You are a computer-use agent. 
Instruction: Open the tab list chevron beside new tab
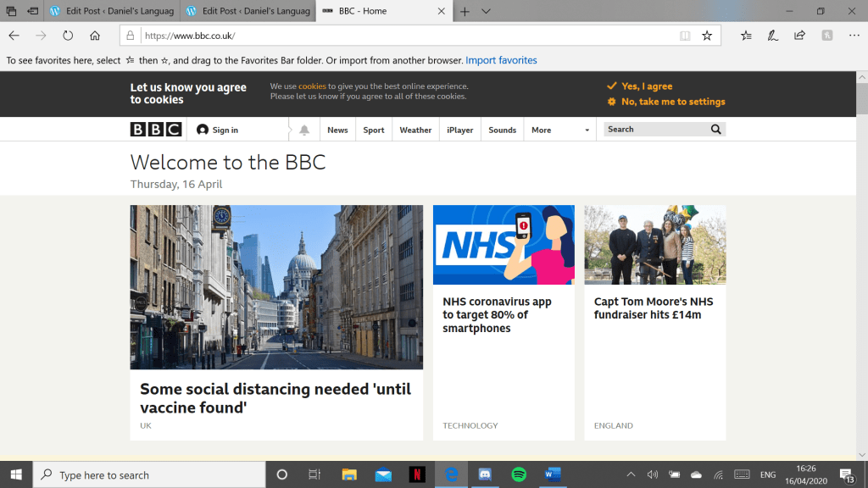point(486,11)
